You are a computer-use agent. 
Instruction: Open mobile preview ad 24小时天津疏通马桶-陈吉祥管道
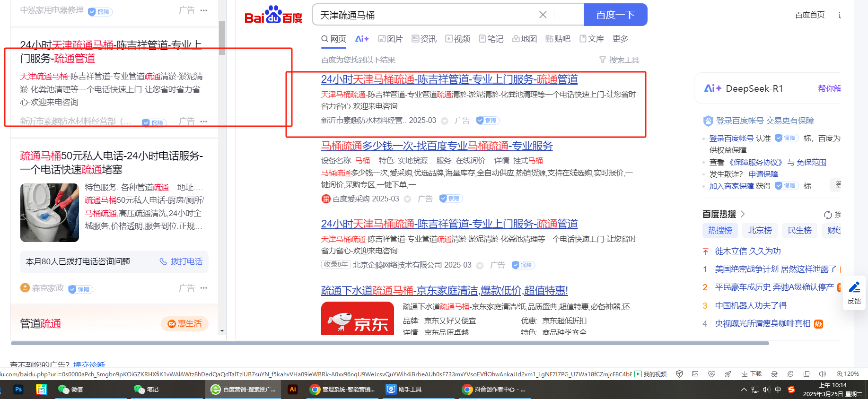click(111, 52)
